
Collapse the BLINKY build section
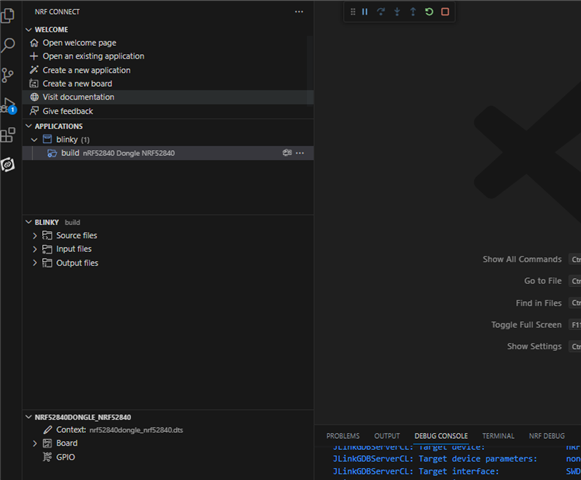pos(29,222)
